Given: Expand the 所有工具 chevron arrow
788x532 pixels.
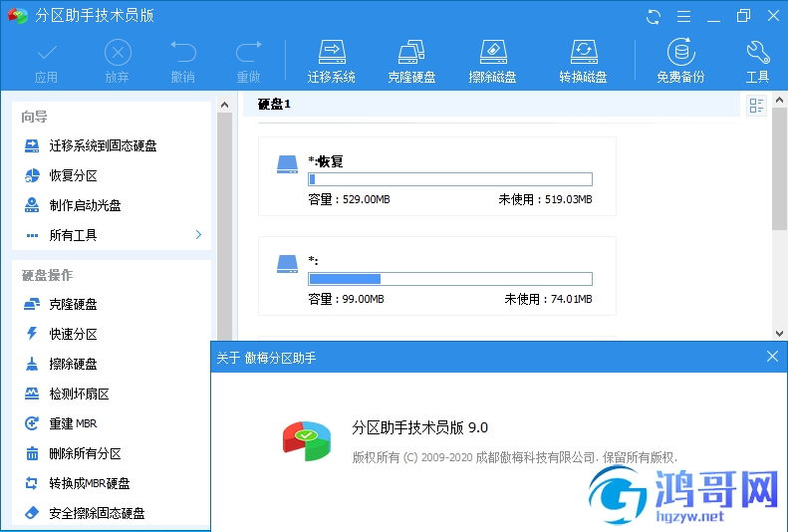Looking at the screenshot, I should (x=198, y=234).
